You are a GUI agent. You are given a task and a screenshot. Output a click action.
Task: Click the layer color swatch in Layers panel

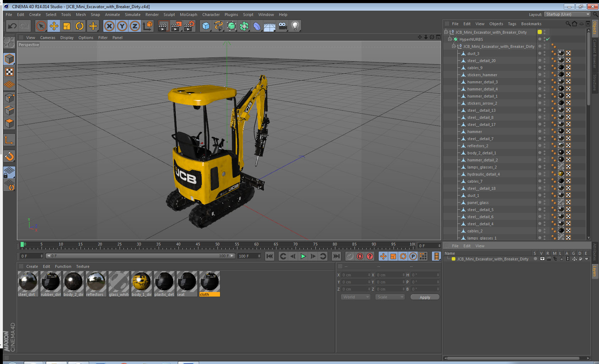click(453, 259)
